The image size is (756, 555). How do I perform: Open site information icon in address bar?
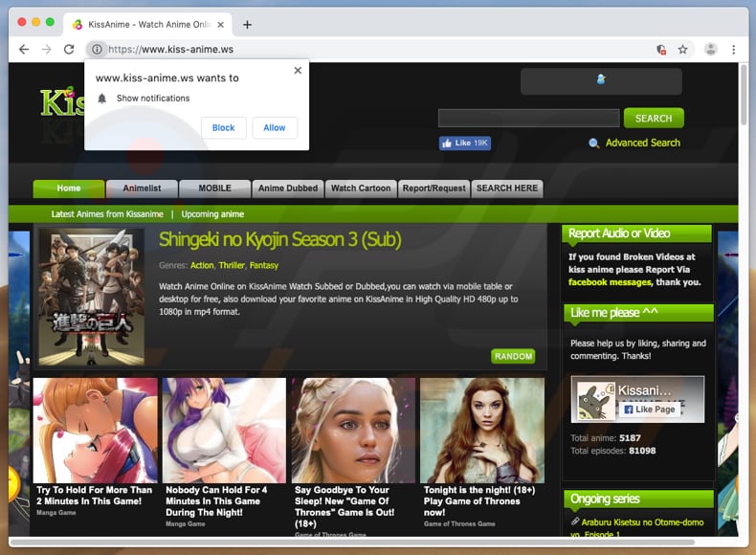(97, 49)
